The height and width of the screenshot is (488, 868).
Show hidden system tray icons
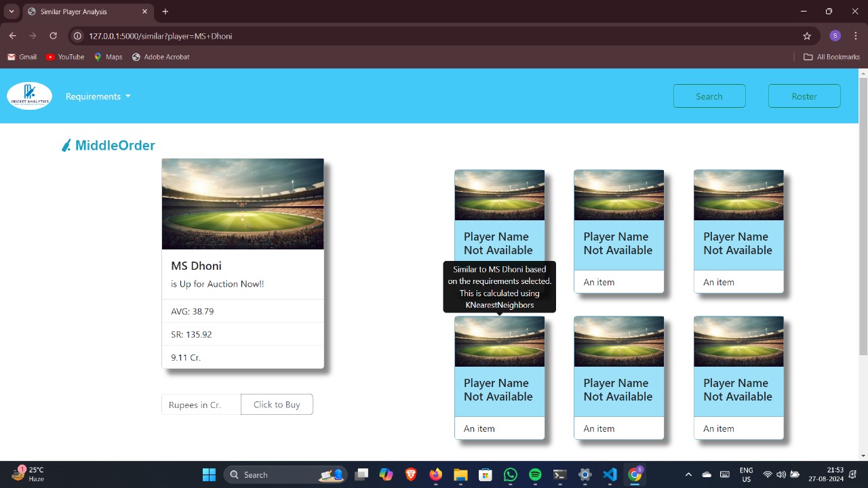coord(688,474)
